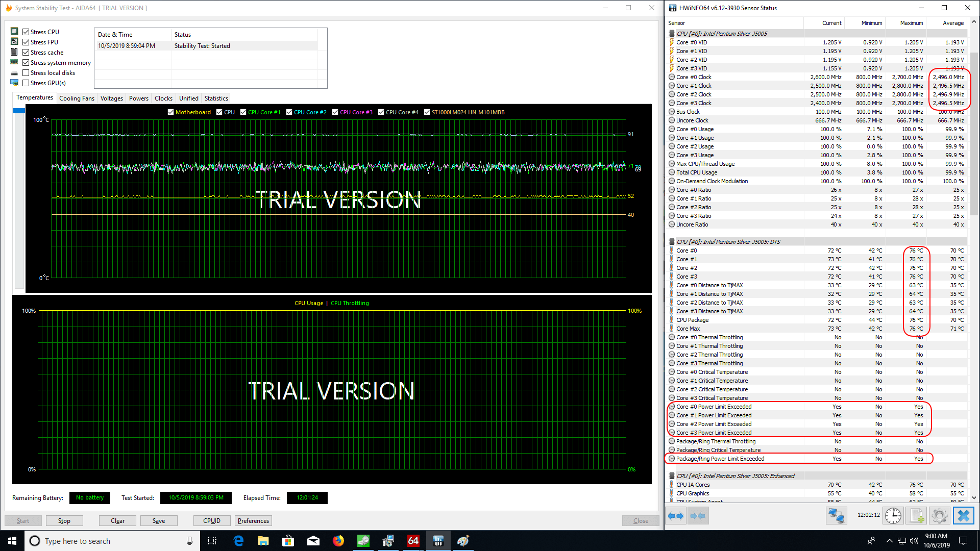Screen dimensions: 980x551
Task: Start logging with HWiNFO sheet plus icon
Action: [916, 516]
